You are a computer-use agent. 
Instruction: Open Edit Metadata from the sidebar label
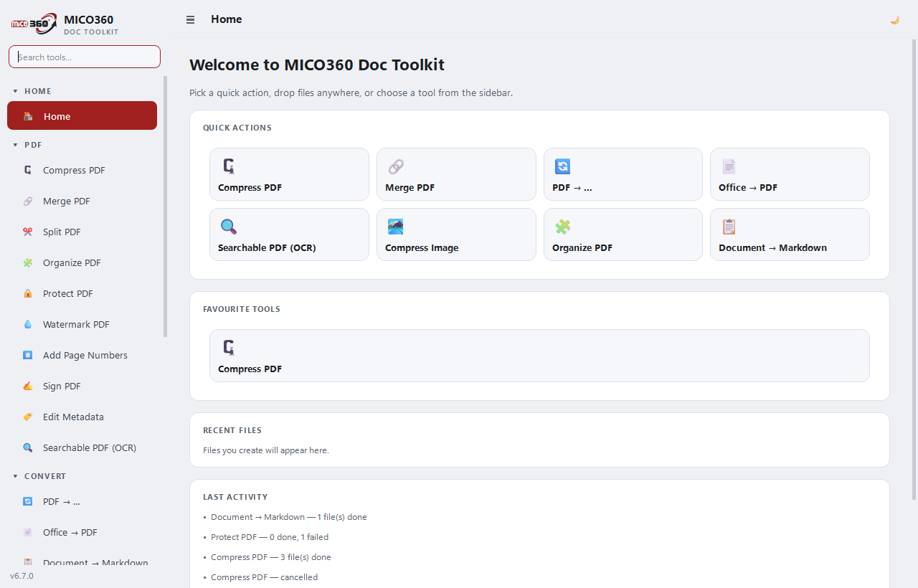tap(73, 417)
